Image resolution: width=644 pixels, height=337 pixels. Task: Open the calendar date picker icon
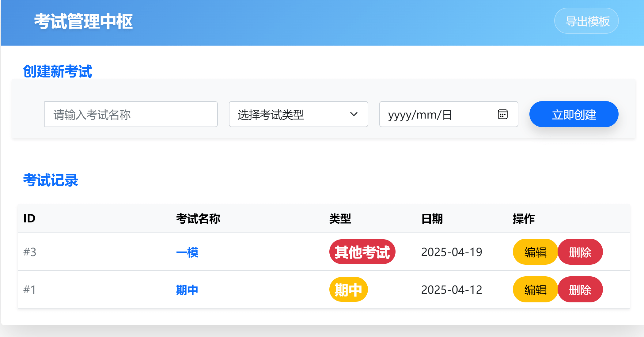click(502, 114)
